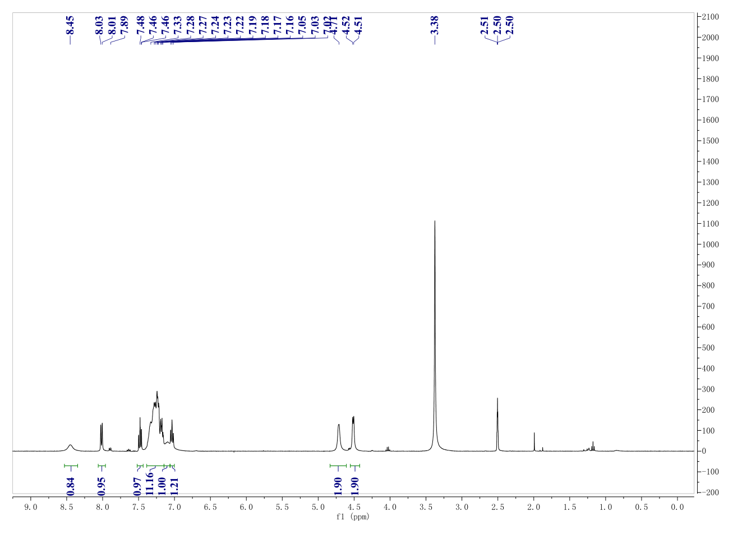Click the 7.19 peak label
Screen dimensions: 756x534
coord(253,25)
